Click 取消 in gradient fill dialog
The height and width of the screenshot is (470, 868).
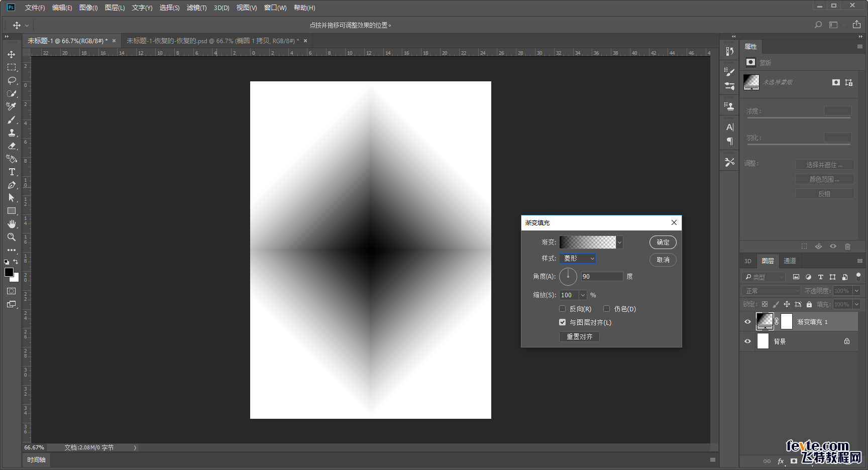click(663, 260)
